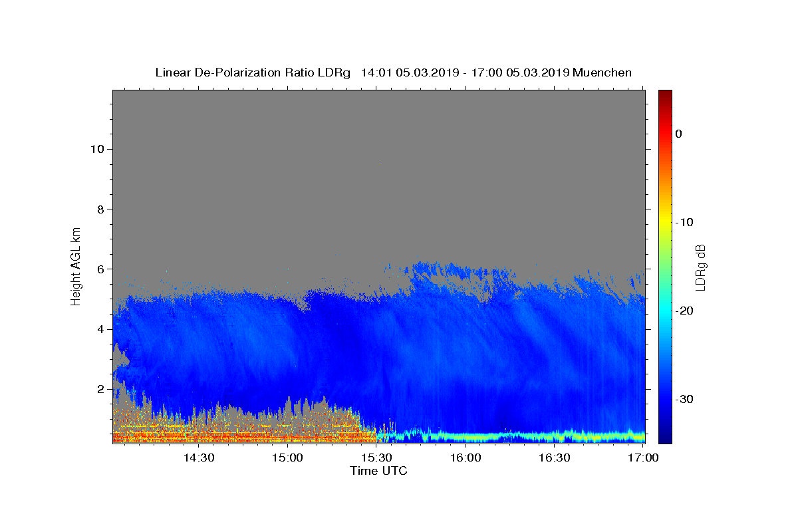The width and height of the screenshot is (798, 532).
Task: Select the location text 'Muenchen' in title
Action: 602,72
